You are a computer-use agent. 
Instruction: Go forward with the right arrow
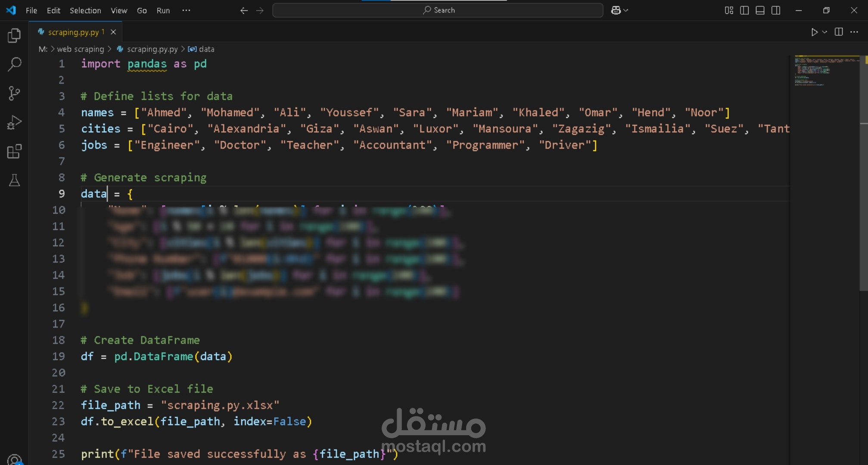260,10
